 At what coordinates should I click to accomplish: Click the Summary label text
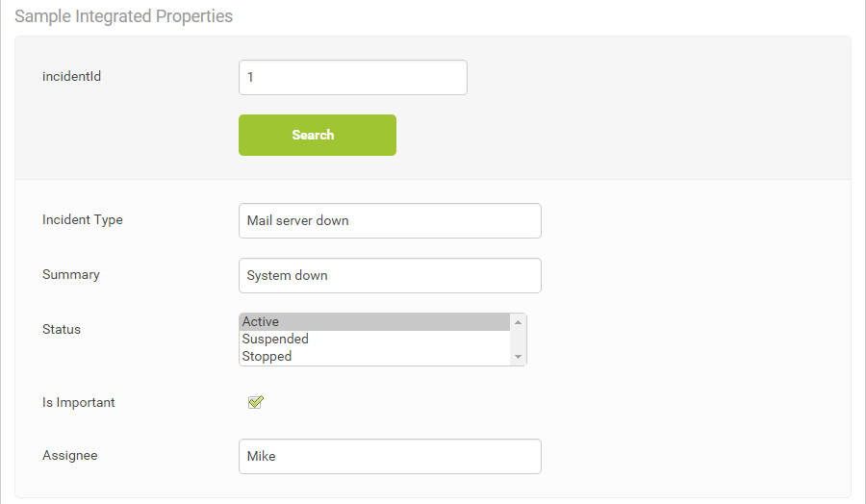tap(70, 274)
